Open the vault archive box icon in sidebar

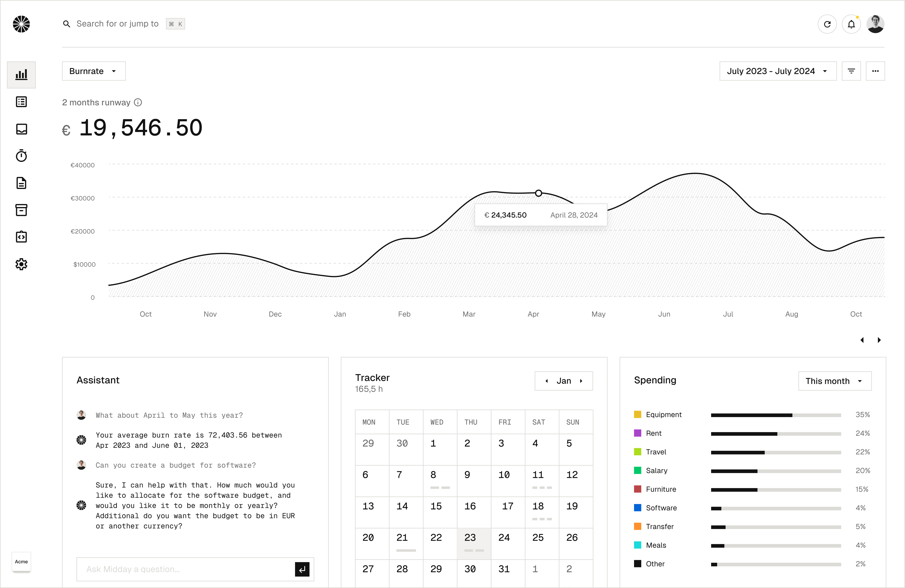[21, 210]
